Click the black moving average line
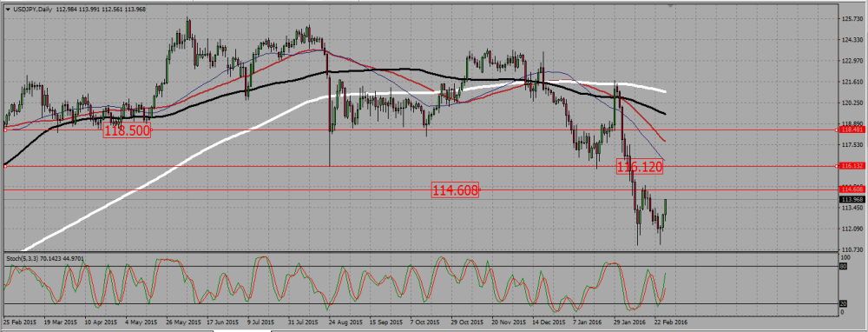The image size is (868, 332). [x=387, y=70]
